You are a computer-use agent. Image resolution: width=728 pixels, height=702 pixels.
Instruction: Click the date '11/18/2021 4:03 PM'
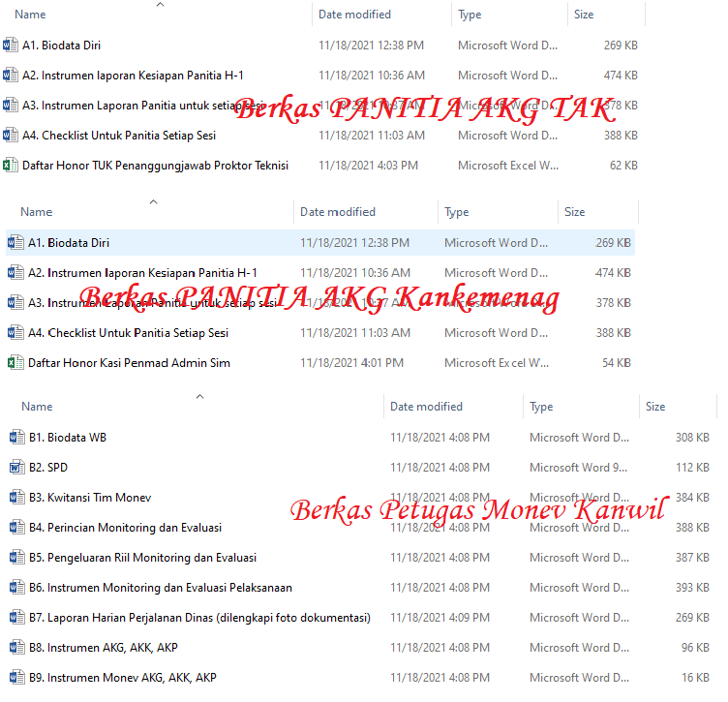pyautogui.click(x=368, y=166)
